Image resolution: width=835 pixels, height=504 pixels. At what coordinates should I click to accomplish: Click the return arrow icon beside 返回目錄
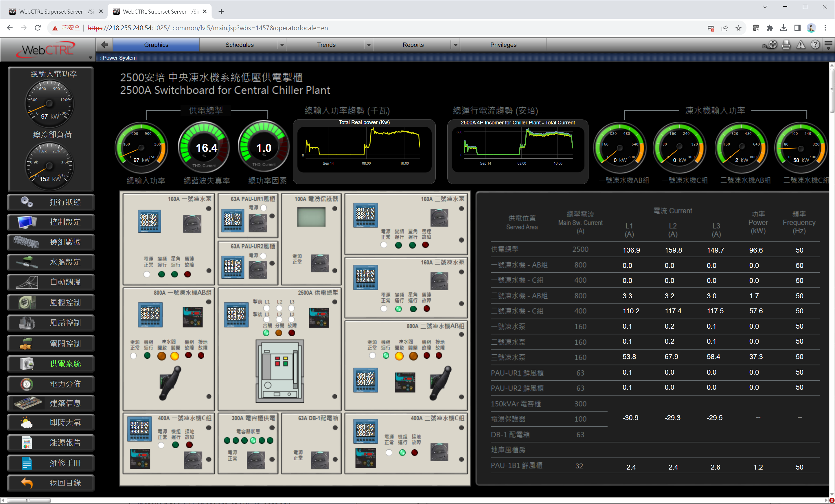(x=26, y=483)
